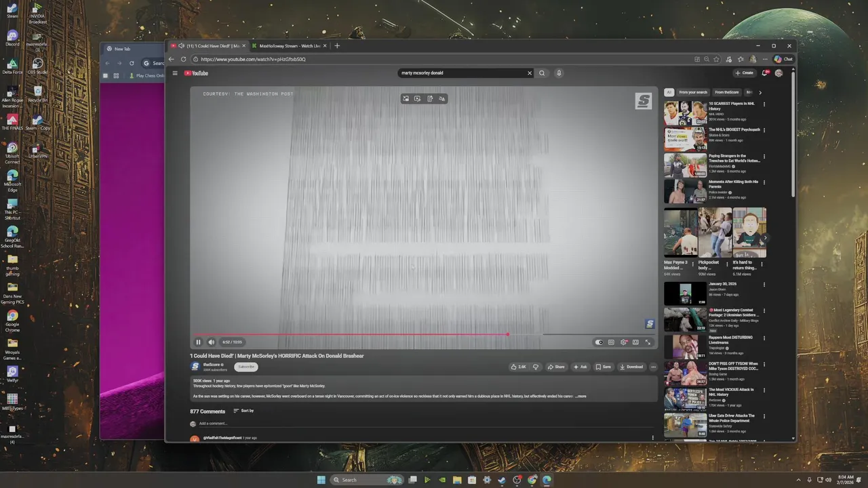Pause the YouTube video

click(x=198, y=342)
